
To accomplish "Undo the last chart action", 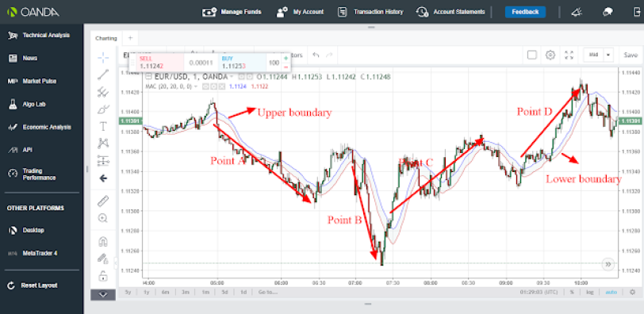I will [x=316, y=55].
